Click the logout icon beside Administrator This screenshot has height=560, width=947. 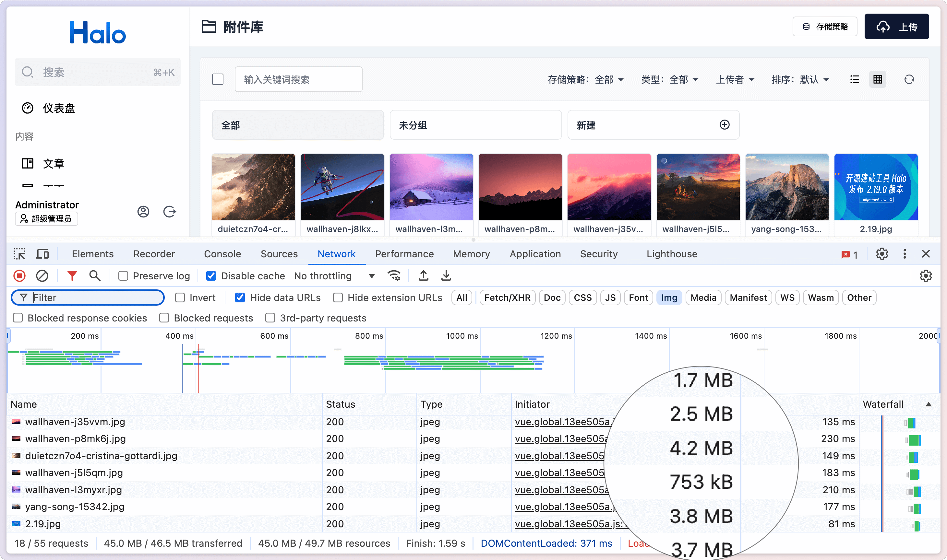[170, 211]
